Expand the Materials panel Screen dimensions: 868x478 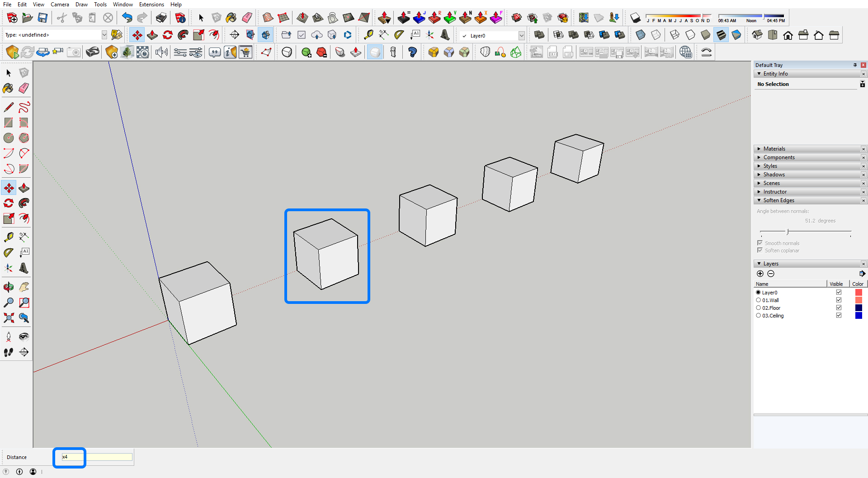tap(774, 149)
